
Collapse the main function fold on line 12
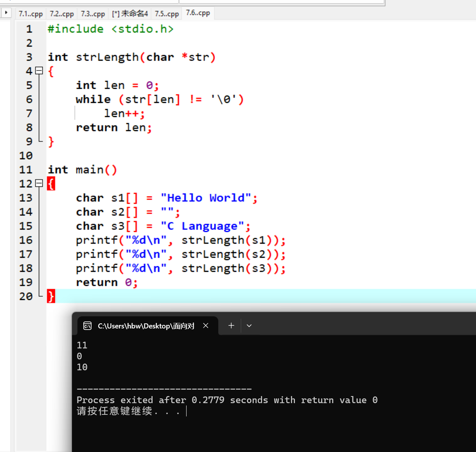pyautogui.click(x=39, y=183)
